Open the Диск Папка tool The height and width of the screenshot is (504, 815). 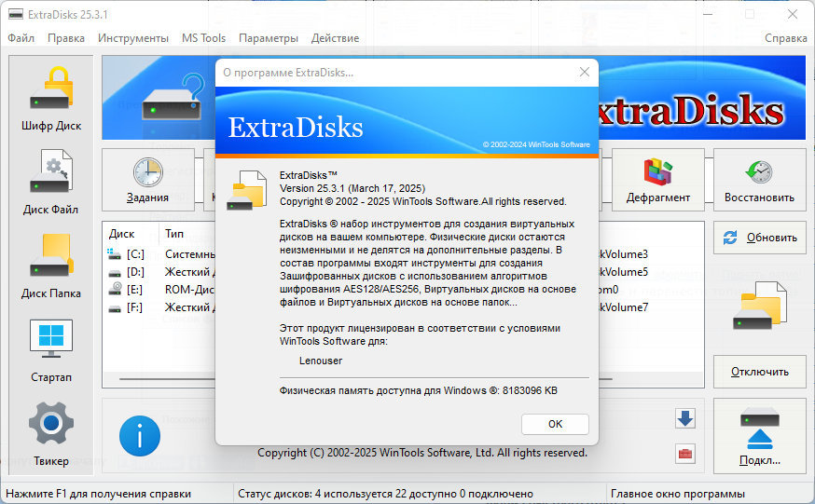(x=51, y=266)
